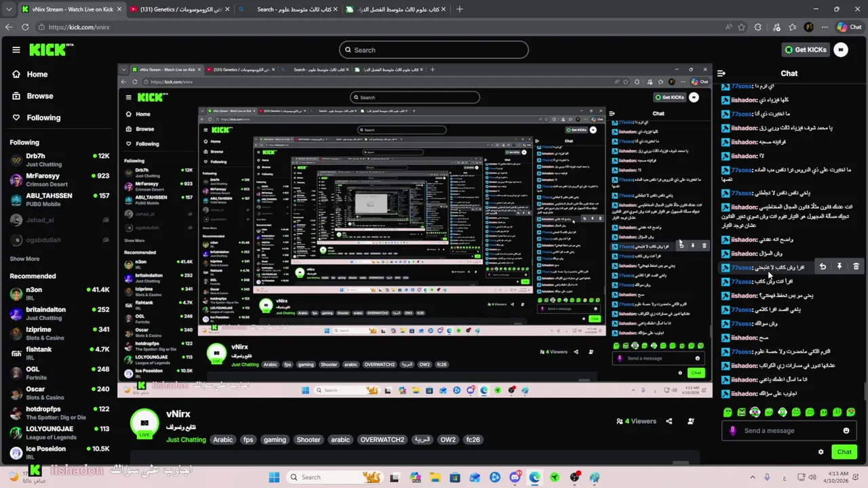
Task: Select the fps tag
Action: pos(248,440)
